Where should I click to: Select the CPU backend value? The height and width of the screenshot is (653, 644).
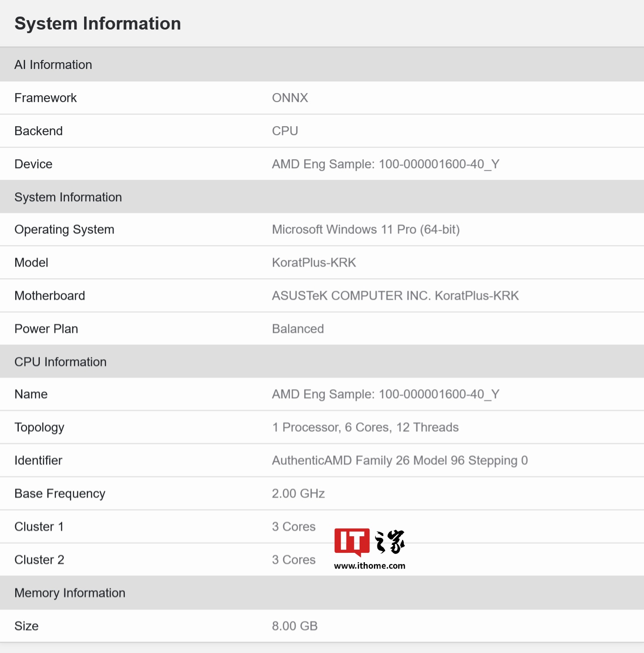coord(285,131)
